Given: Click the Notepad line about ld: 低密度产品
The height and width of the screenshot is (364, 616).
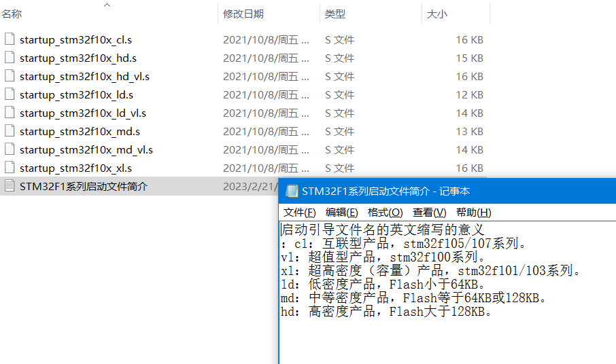Looking at the screenshot, I should click(383, 285).
